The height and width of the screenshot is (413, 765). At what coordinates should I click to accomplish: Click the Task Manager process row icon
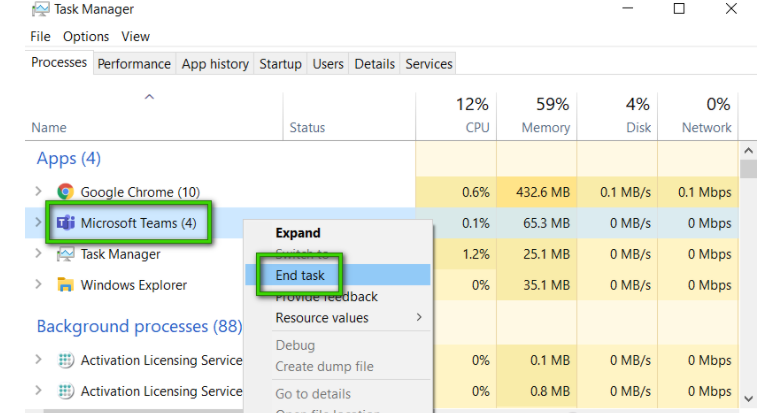(65, 254)
